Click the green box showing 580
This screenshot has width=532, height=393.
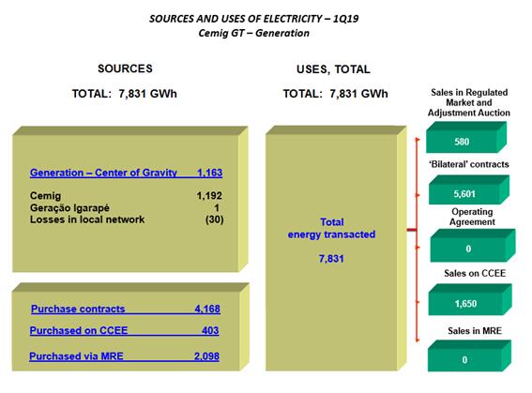[466, 138]
